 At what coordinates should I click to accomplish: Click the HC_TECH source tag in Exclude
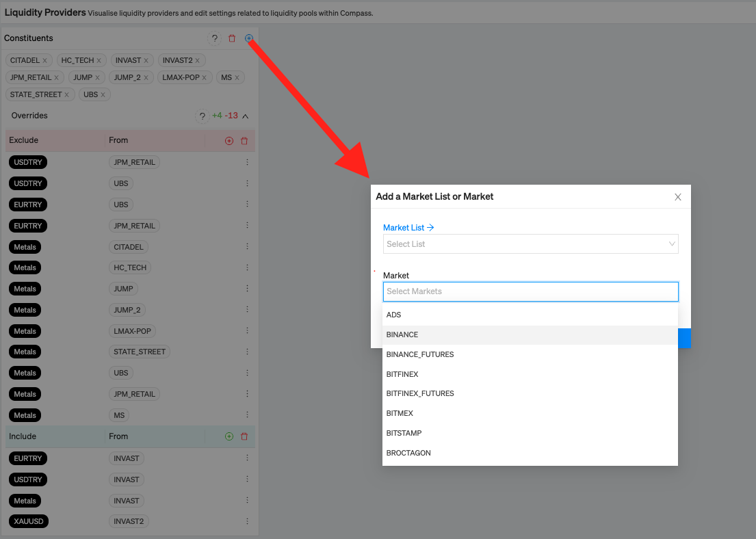[130, 267]
